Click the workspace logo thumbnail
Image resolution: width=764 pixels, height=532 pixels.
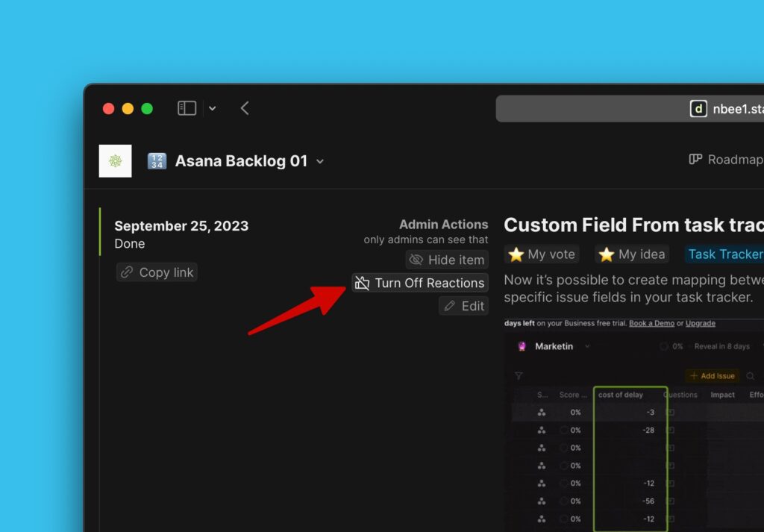pyautogui.click(x=116, y=161)
